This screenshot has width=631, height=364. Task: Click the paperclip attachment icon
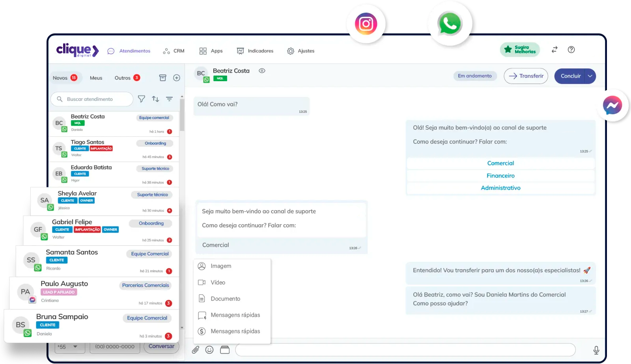196,350
